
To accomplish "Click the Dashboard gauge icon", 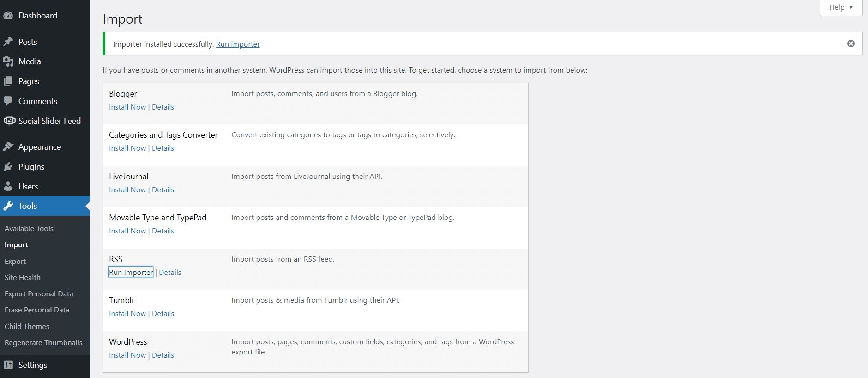I will pyautogui.click(x=8, y=16).
